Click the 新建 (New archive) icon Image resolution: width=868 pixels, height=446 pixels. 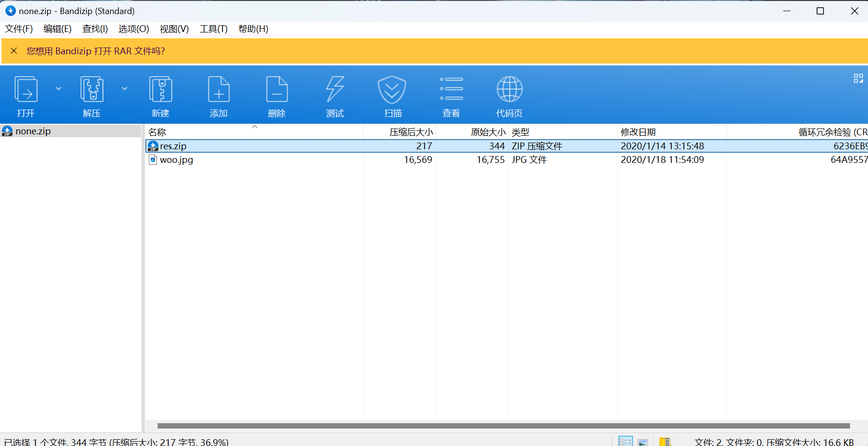(x=160, y=89)
